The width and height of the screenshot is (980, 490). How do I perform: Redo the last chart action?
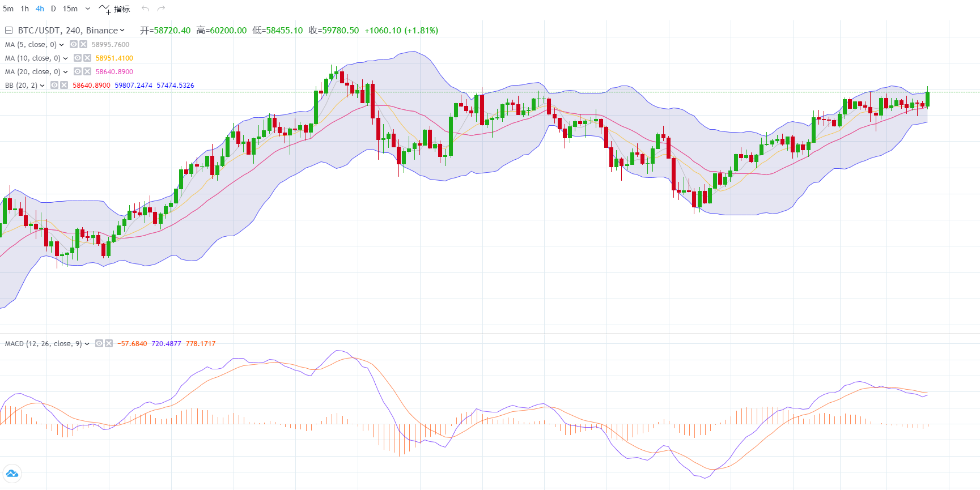click(x=162, y=8)
